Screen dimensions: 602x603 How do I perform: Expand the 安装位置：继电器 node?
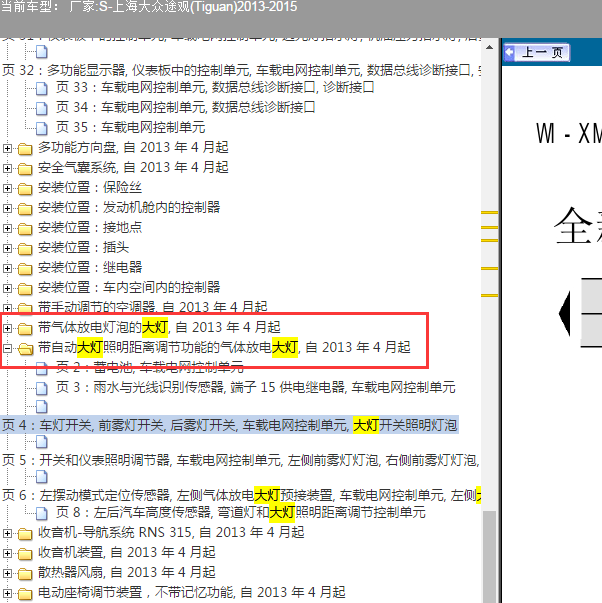pyautogui.click(x=7, y=268)
